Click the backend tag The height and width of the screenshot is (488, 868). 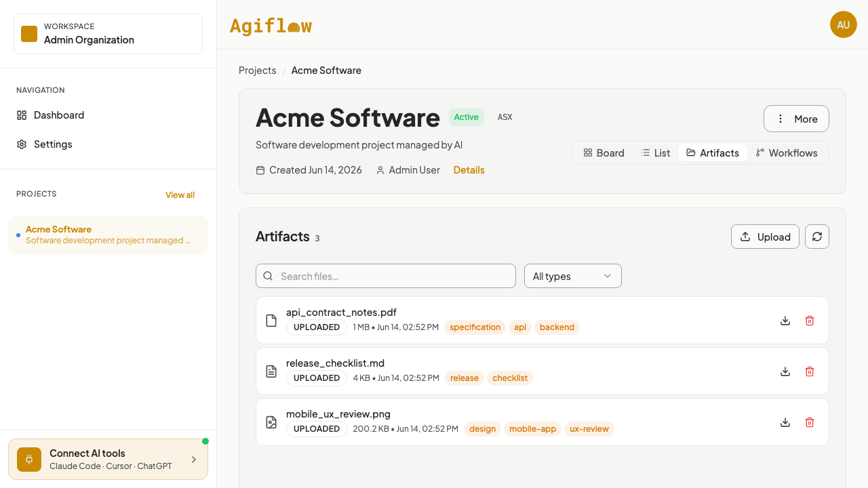coord(557,327)
